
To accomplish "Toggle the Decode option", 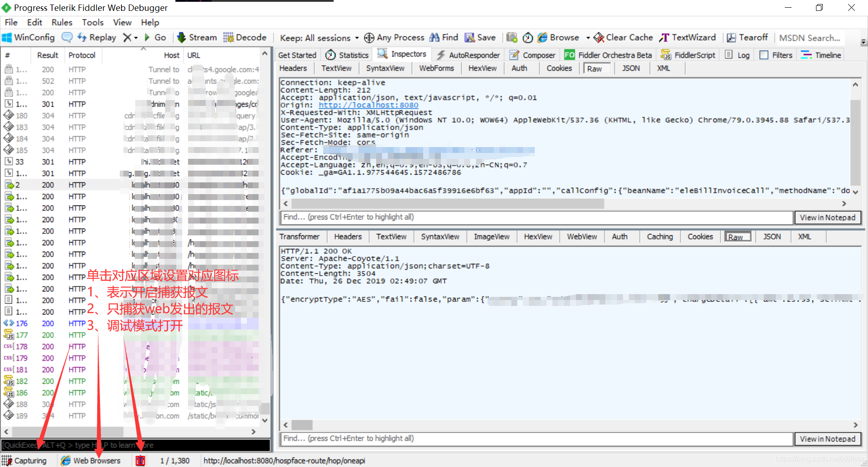I will click(245, 38).
